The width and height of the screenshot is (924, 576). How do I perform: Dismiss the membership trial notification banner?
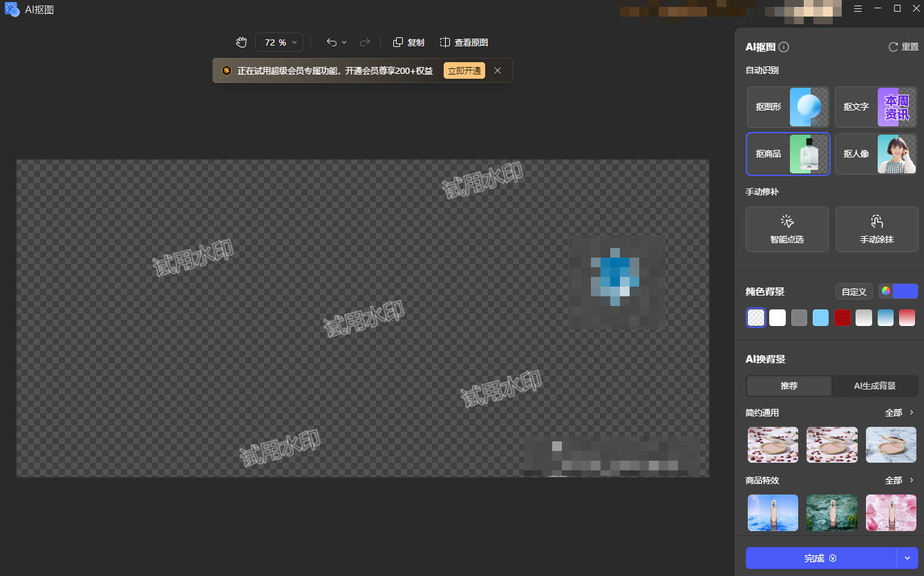[498, 70]
